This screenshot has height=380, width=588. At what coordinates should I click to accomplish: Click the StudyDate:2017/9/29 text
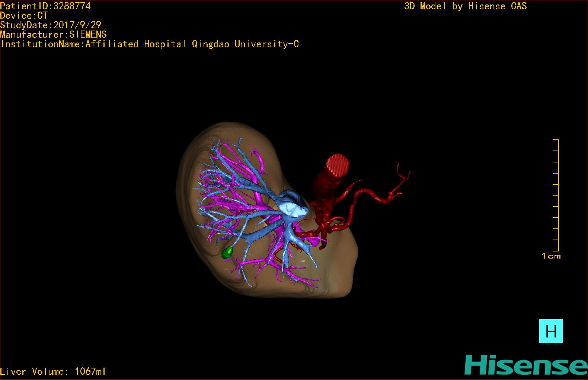click(51, 25)
